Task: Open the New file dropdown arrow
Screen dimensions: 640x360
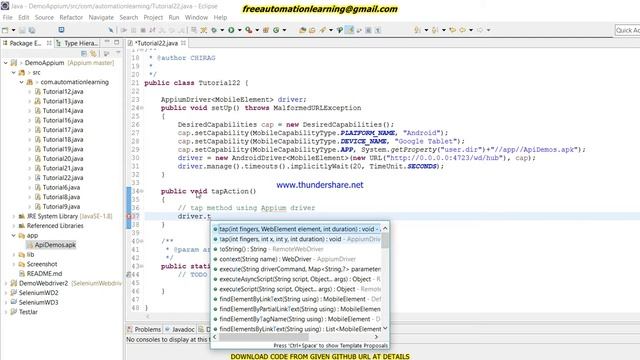Action: click(13, 30)
